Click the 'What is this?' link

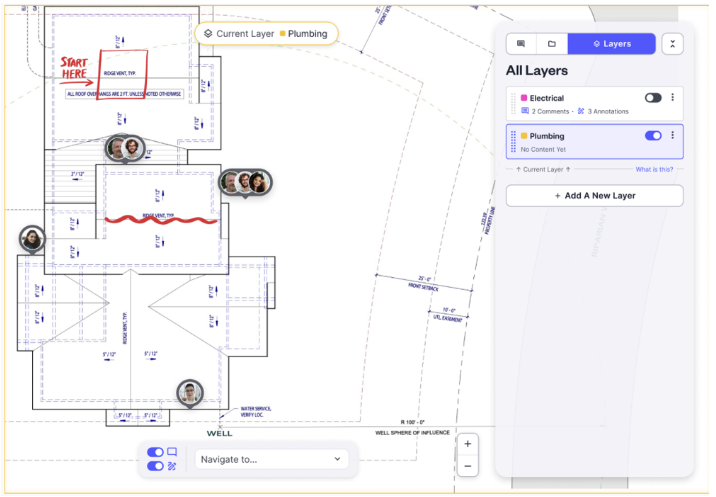[x=654, y=170]
